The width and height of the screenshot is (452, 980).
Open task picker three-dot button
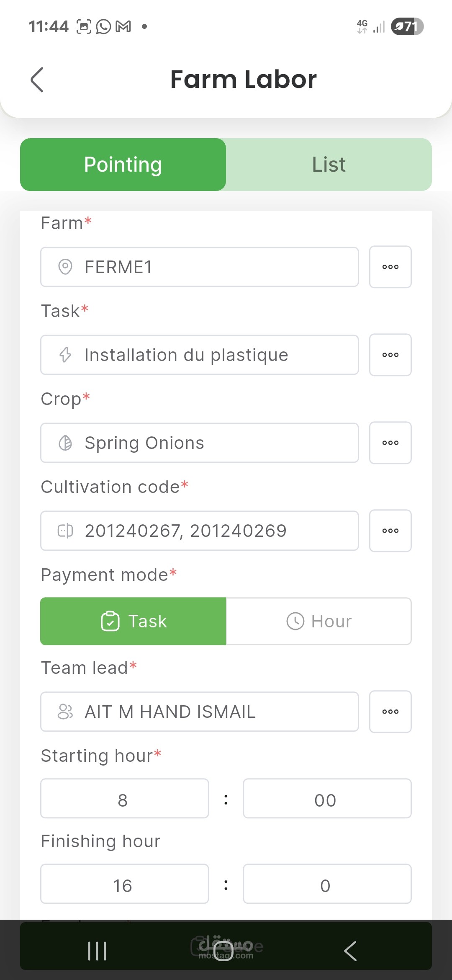point(390,355)
